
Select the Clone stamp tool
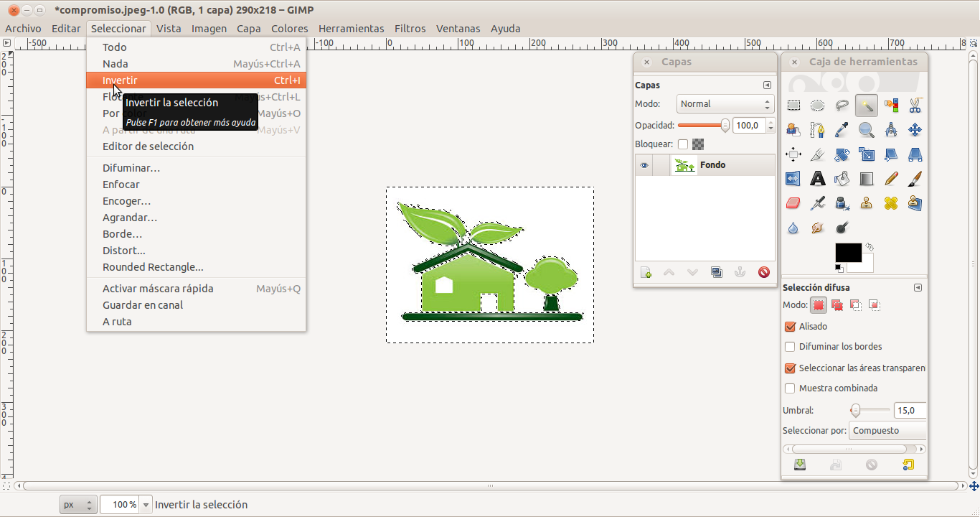click(x=867, y=203)
